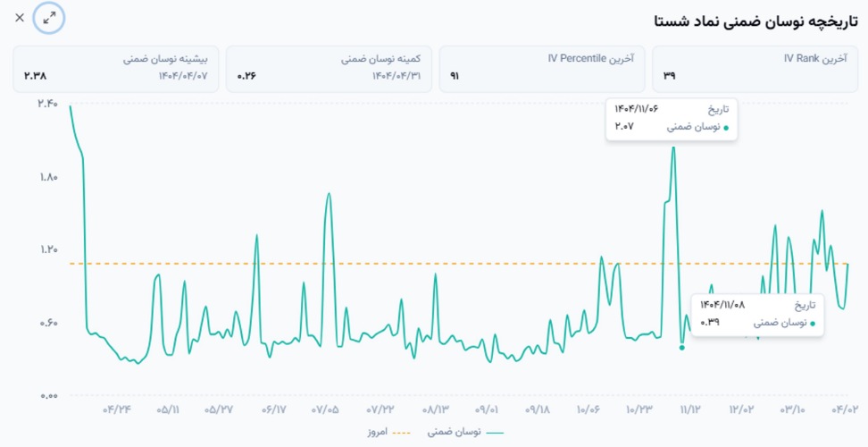This screenshot has width=868, height=447.
Task: Click the x-axis label ۰۹/۰۱
Action: [487, 409]
